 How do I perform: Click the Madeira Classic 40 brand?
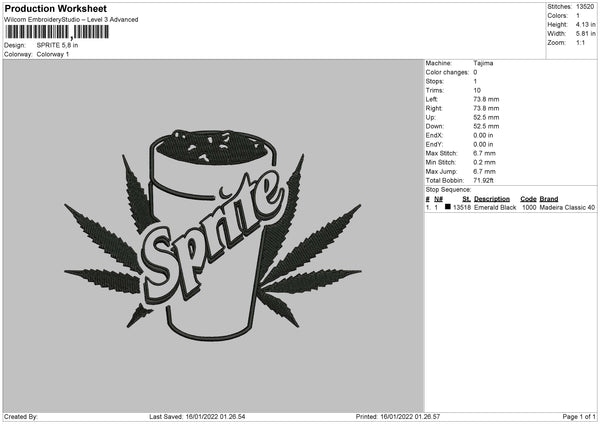tap(567, 207)
